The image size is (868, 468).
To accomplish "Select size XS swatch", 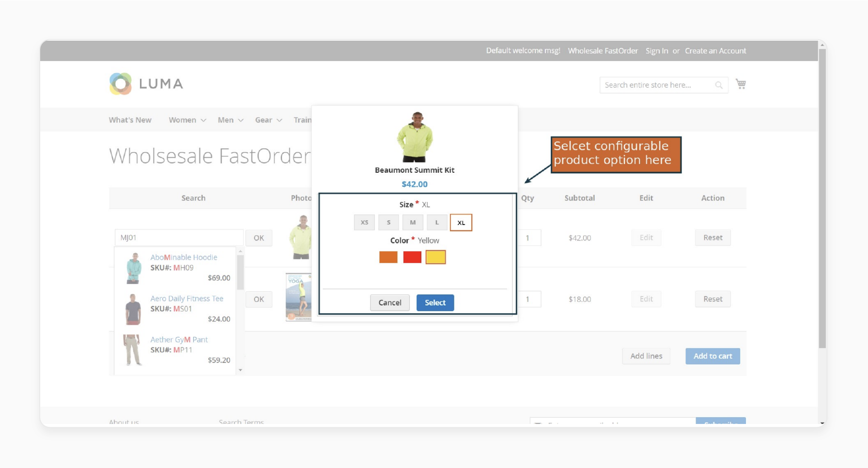I will click(364, 223).
